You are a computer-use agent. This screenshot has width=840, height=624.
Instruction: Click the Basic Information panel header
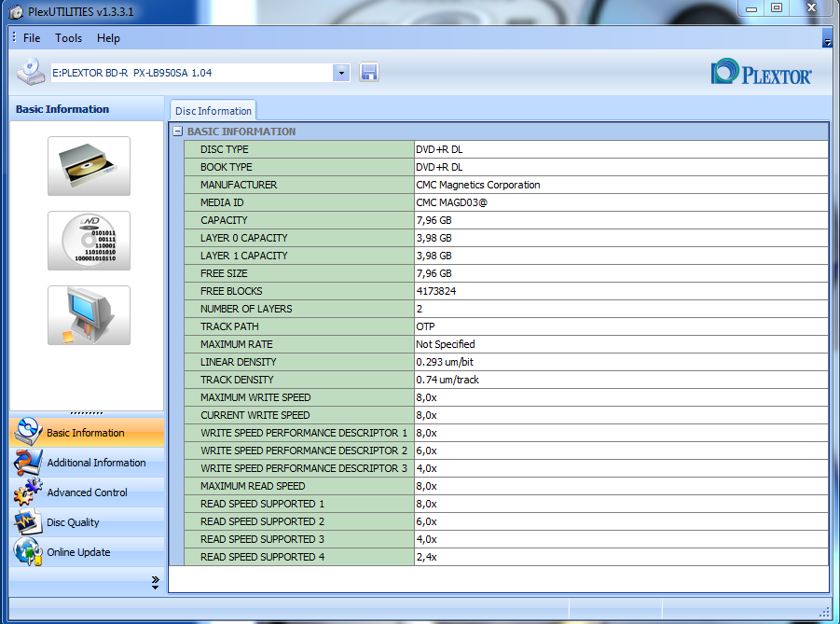click(x=87, y=109)
